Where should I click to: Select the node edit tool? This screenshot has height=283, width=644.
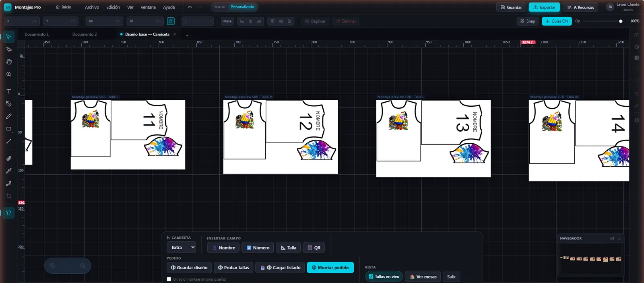[x=8, y=49]
